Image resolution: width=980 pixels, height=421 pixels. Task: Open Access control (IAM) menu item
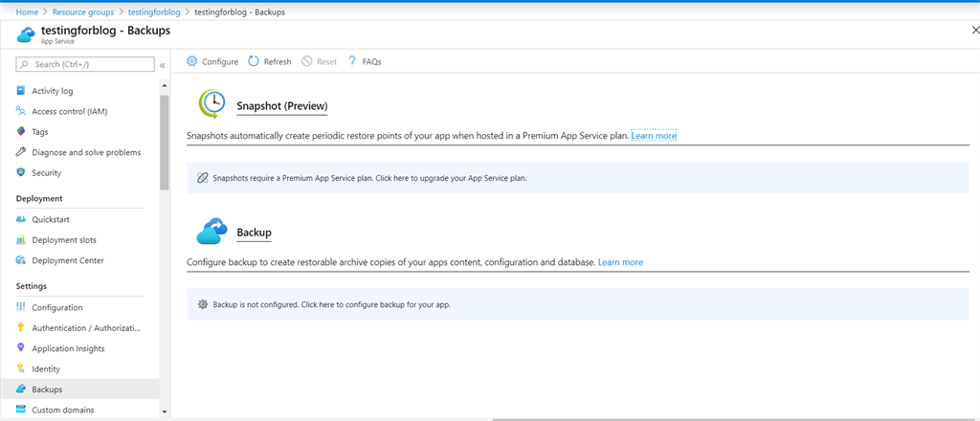pyautogui.click(x=69, y=111)
